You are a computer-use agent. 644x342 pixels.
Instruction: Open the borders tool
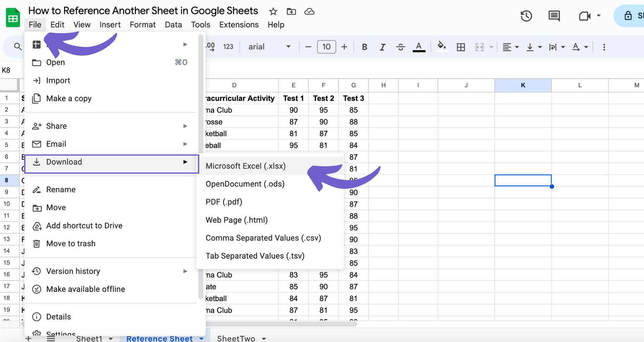[461, 47]
